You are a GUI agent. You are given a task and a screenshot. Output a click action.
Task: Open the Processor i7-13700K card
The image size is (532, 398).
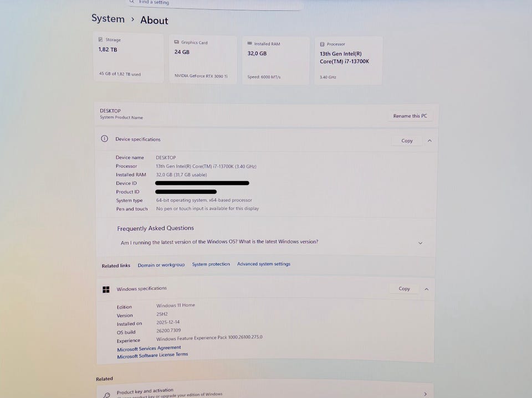coord(349,61)
